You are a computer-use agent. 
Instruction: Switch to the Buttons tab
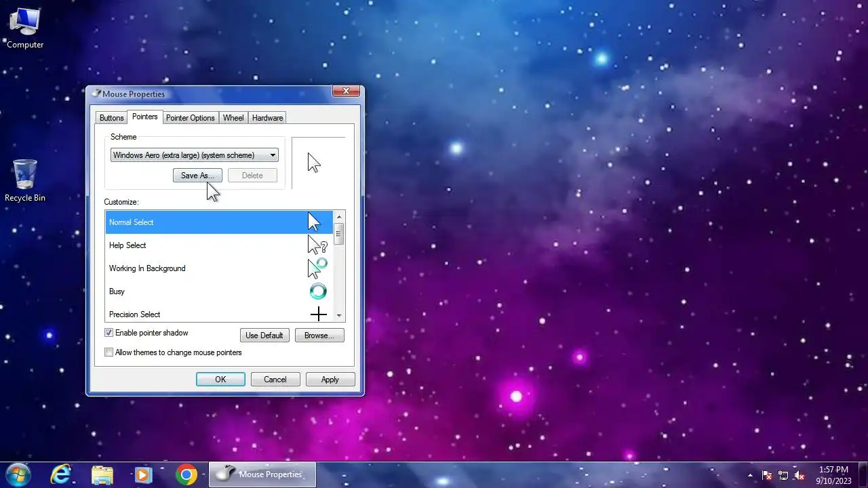point(112,118)
